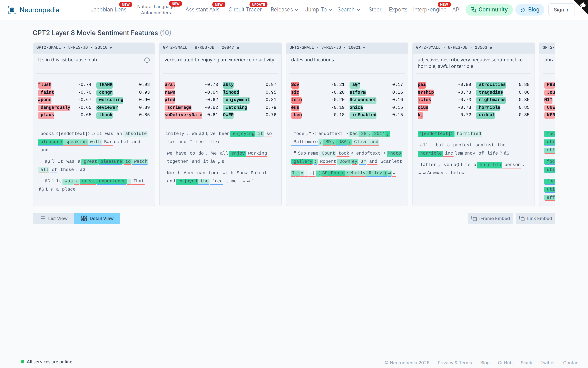Screen dimensions: 588x368
Task: Open Natural Language Autoencoders page
Action: point(156,10)
